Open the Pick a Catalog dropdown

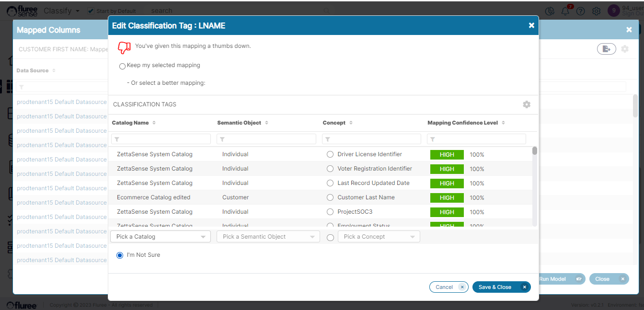click(160, 237)
